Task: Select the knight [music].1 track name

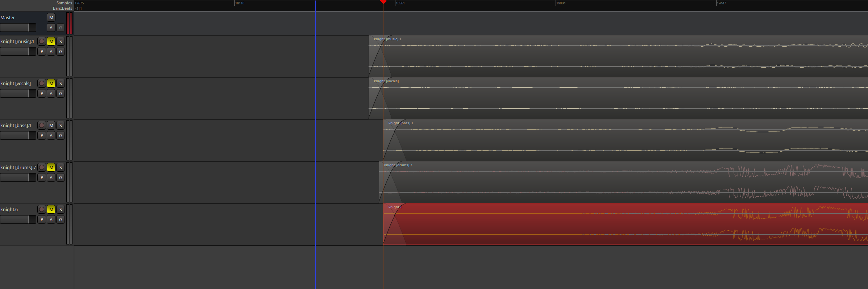Action: click(x=17, y=41)
